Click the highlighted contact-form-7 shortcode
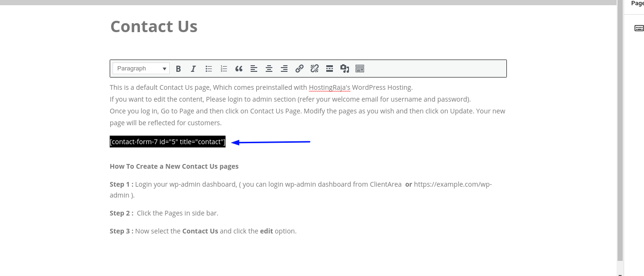The height and width of the screenshot is (276, 644). [167, 142]
